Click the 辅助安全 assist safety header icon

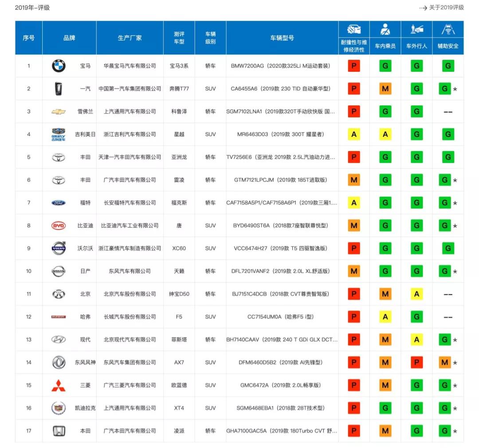[448, 29]
